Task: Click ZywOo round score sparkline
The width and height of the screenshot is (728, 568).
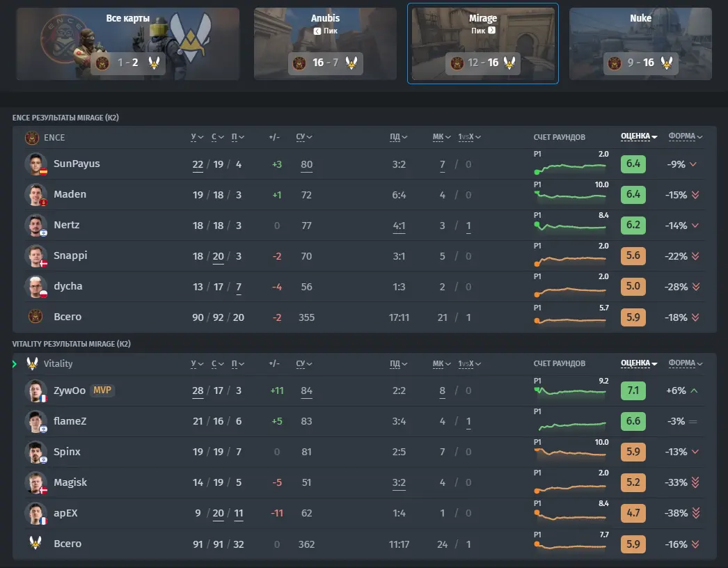Action: pyautogui.click(x=571, y=392)
